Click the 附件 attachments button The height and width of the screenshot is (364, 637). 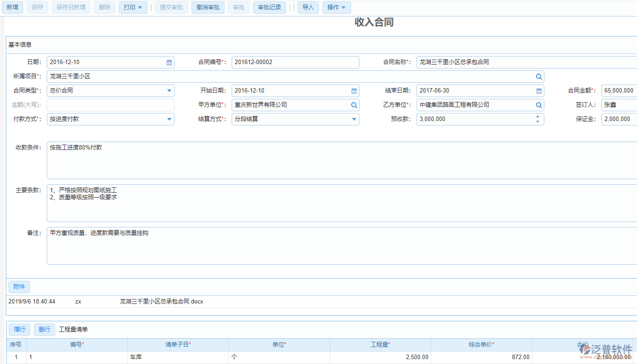19,287
